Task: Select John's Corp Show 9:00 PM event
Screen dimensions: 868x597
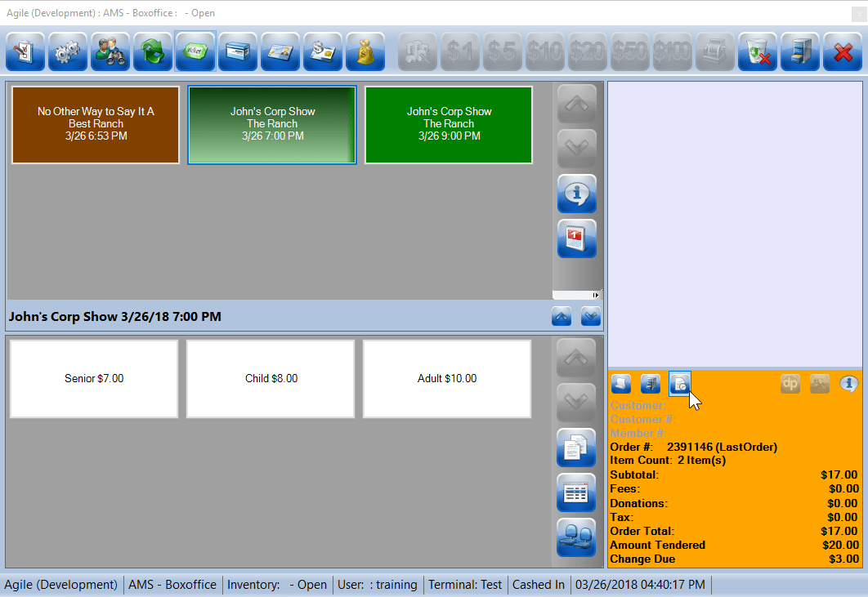Action: coord(449,124)
